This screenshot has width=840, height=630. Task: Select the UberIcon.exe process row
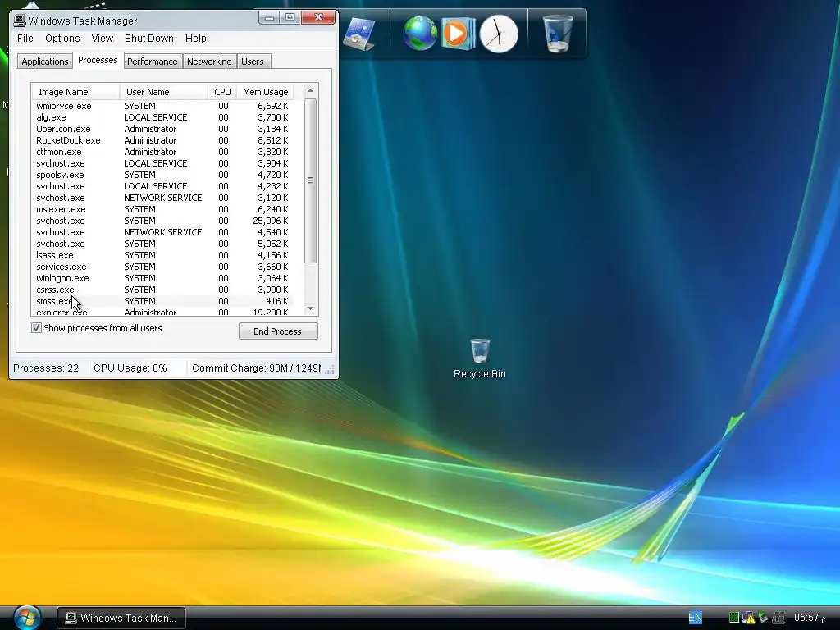point(163,129)
